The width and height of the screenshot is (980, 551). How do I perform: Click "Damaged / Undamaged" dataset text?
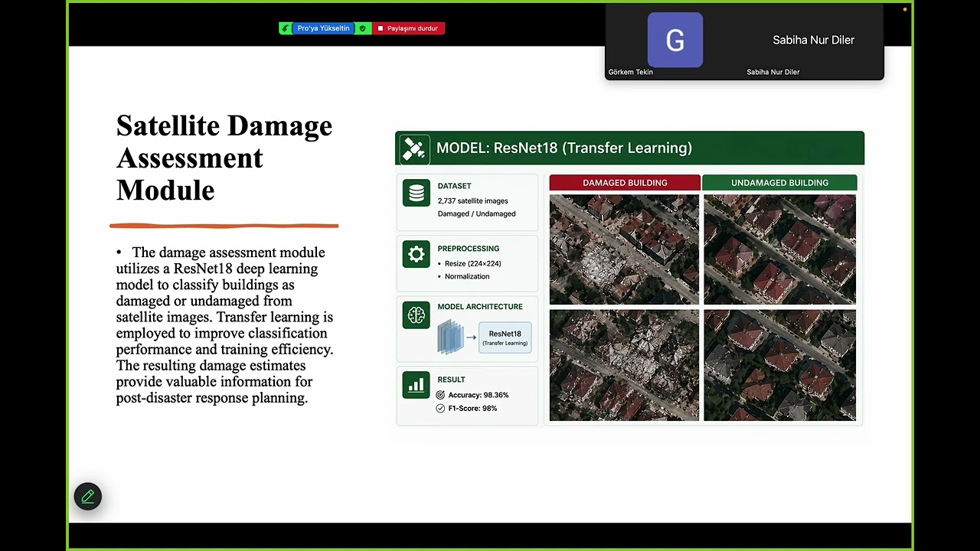pos(476,214)
